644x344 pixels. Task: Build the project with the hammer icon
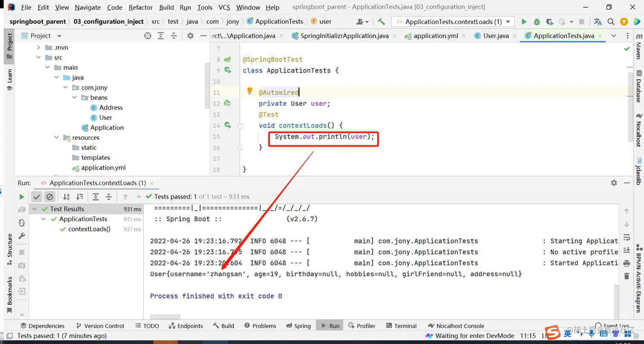pyautogui.click(x=381, y=22)
